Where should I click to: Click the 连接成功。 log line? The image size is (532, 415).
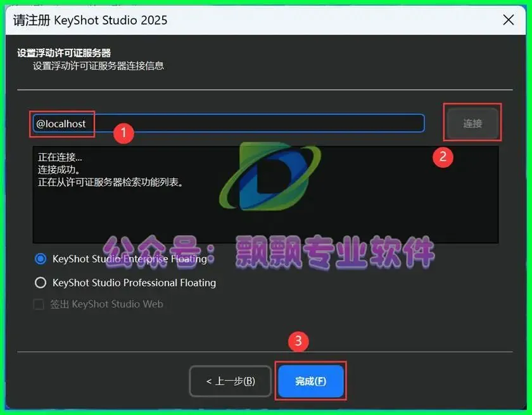point(59,170)
